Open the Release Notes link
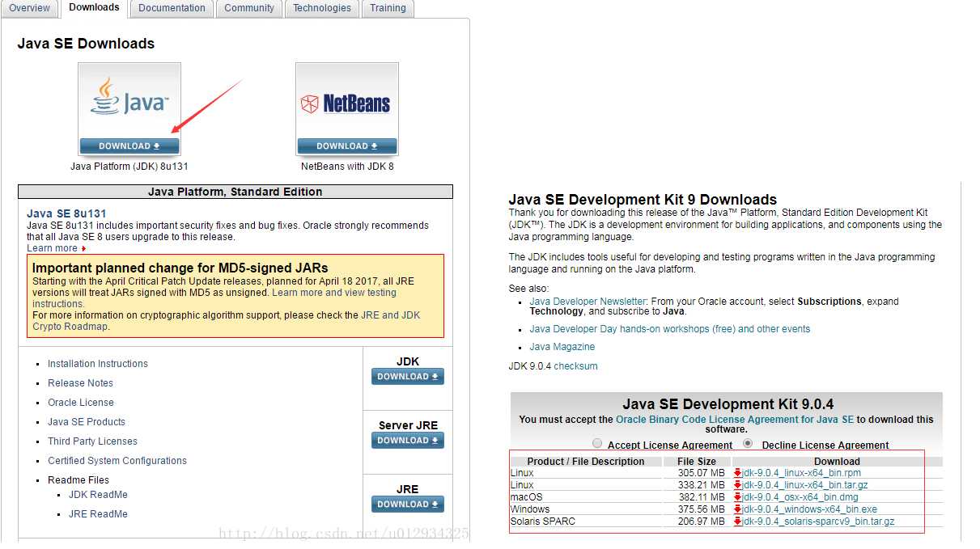This screenshot has width=980, height=549. point(80,383)
